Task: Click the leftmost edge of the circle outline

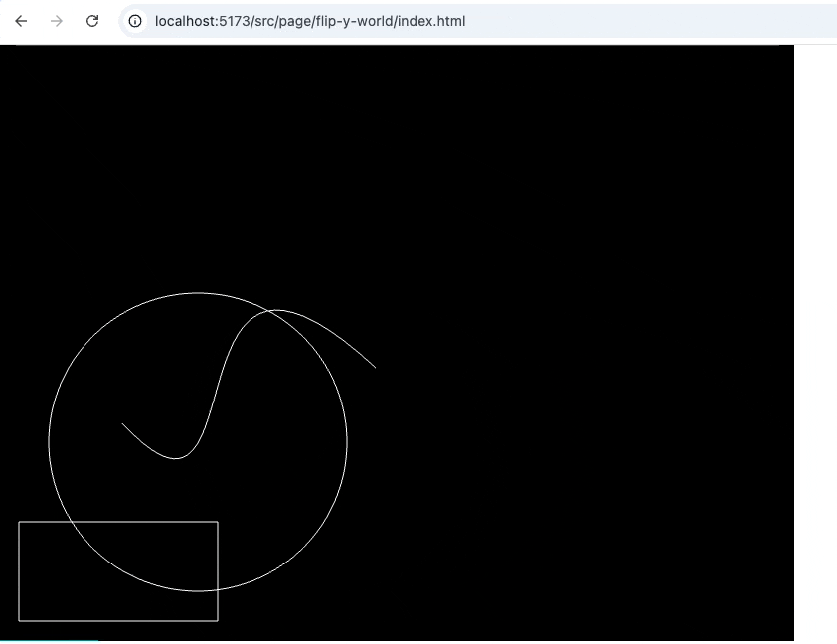Action: click(49, 442)
